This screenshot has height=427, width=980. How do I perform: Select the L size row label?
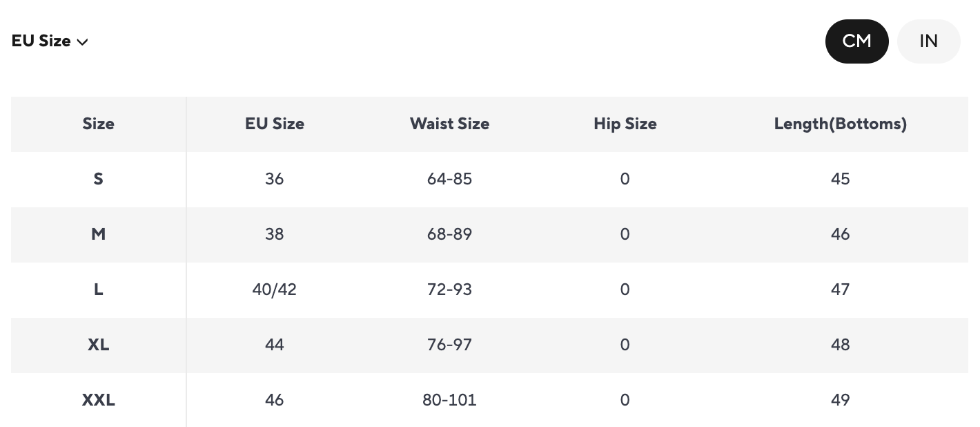98,290
